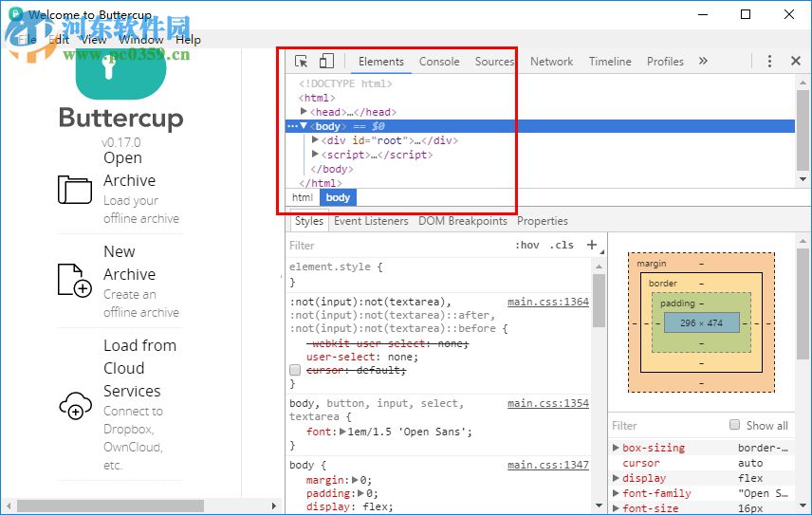Open more DevTools tabs chevron
The height and width of the screenshot is (515, 812).
click(703, 61)
